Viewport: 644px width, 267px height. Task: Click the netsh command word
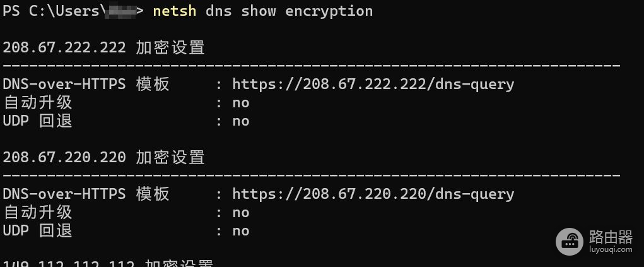[175, 11]
